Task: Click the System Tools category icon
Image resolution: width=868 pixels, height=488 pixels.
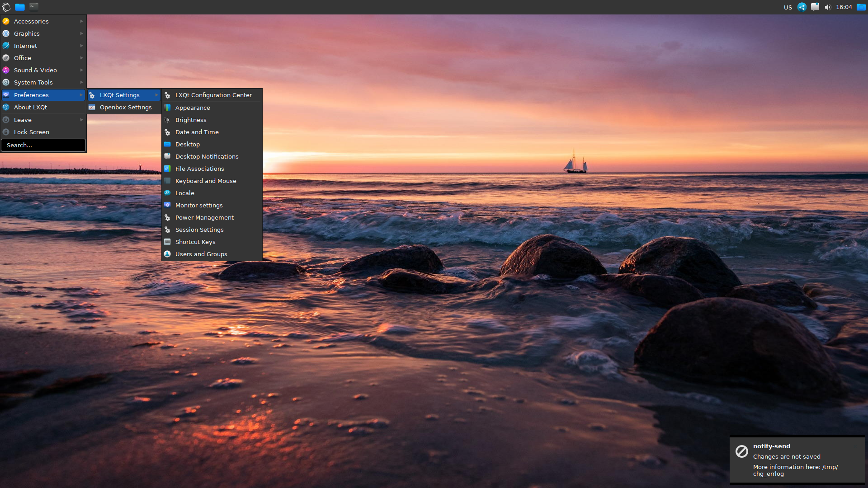Action: (6, 82)
